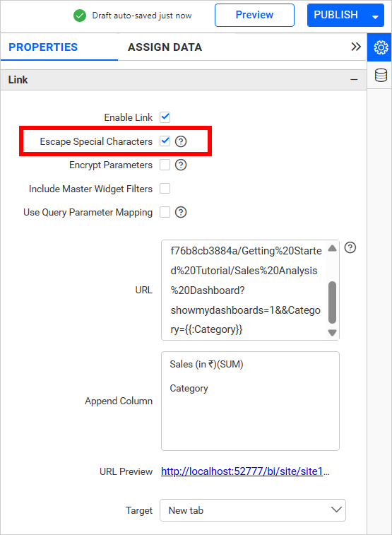Collapse the Link section with minus icon
Image resolution: width=392 pixels, height=535 pixels.
pos(354,79)
